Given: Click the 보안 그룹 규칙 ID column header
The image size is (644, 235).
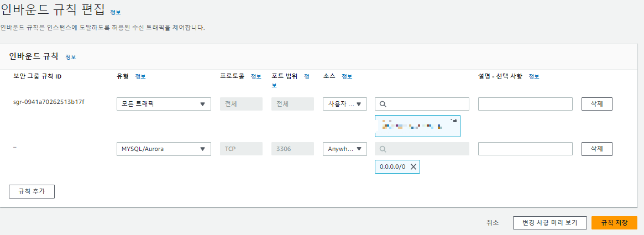Looking at the screenshot, I should click(x=38, y=76).
